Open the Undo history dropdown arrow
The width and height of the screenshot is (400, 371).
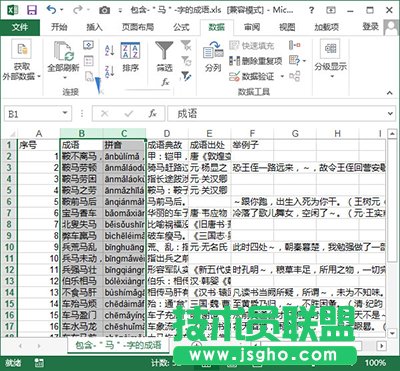pos(62,10)
